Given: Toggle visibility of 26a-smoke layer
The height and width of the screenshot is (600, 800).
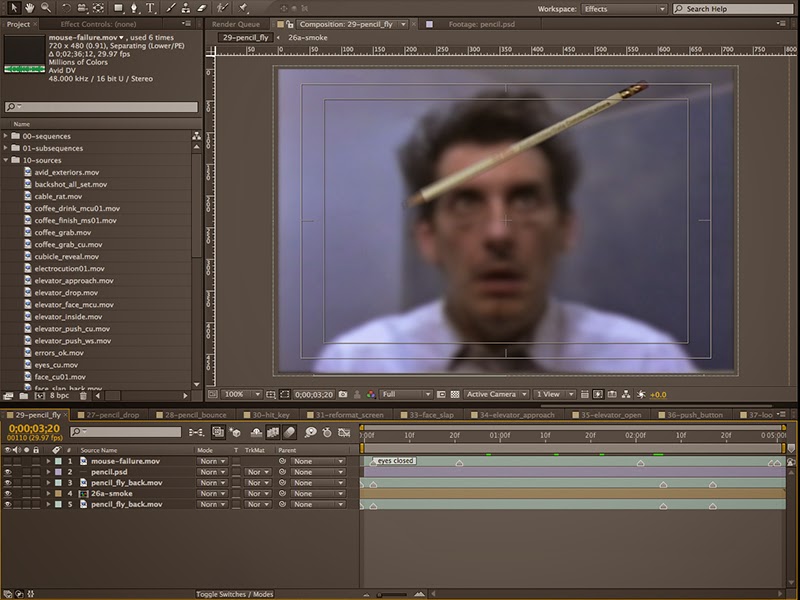Looking at the screenshot, I should pyautogui.click(x=8, y=494).
